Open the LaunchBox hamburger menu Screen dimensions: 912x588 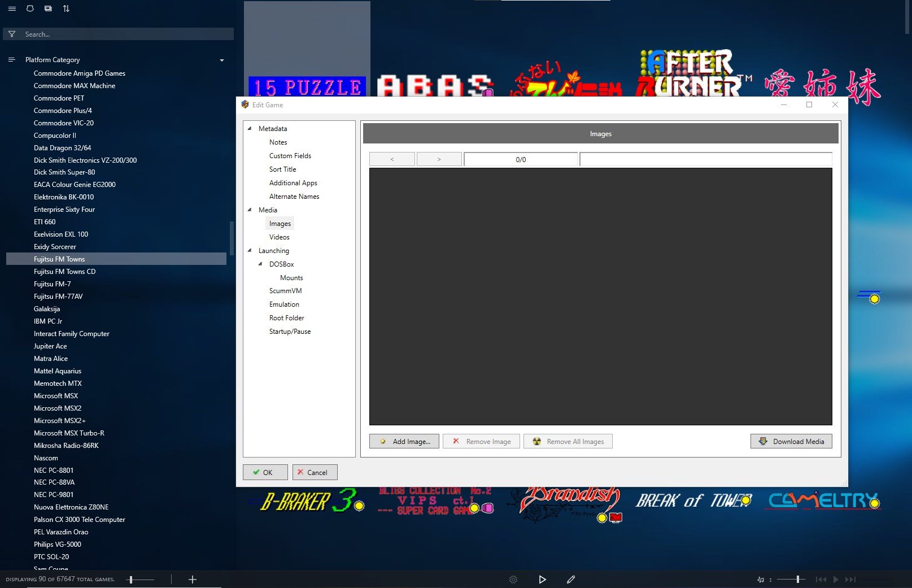coord(12,8)
